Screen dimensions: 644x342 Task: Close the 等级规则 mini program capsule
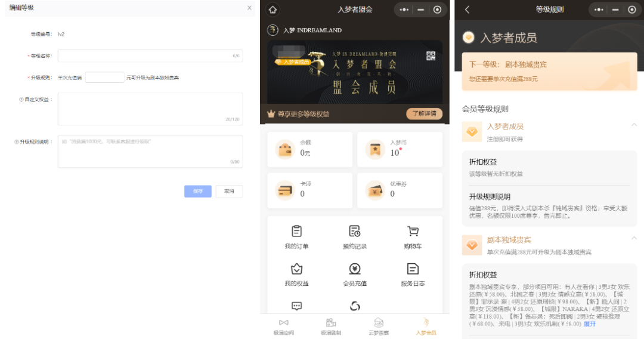[x=632, y=10]
